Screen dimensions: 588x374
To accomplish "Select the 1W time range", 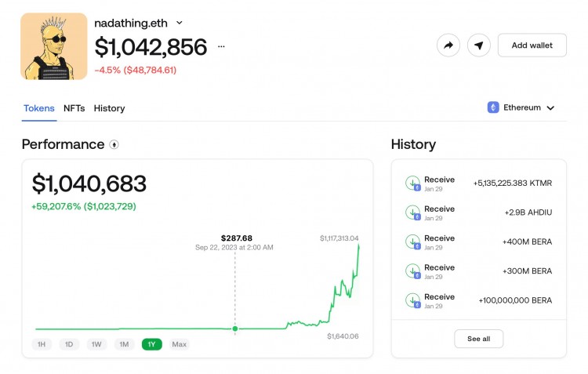I will (96, 344).
